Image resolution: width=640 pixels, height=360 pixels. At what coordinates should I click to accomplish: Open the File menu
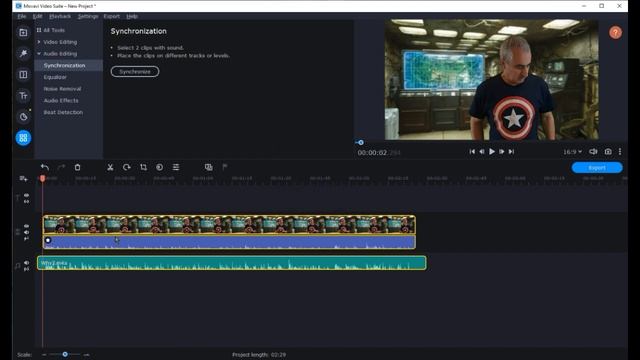[22, 16]
